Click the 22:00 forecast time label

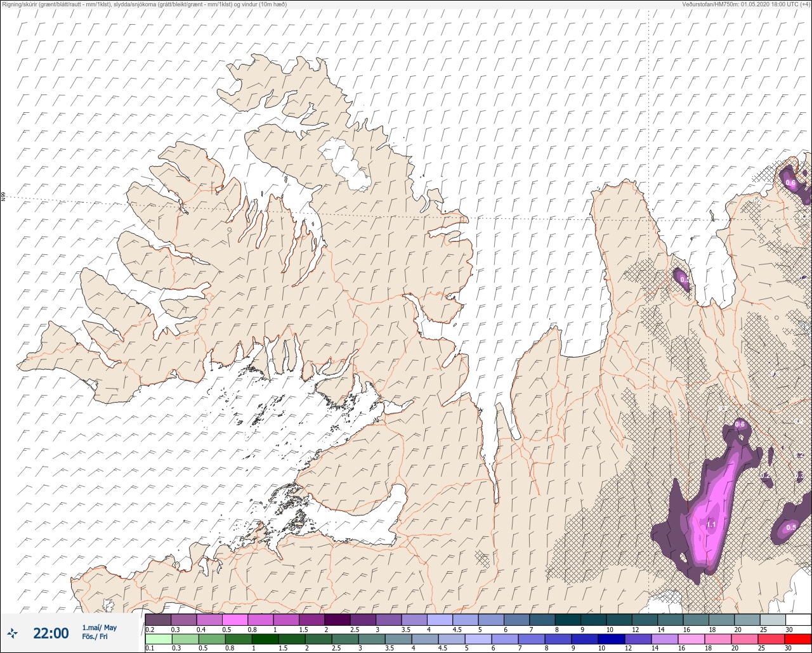[x=51, y=633]
